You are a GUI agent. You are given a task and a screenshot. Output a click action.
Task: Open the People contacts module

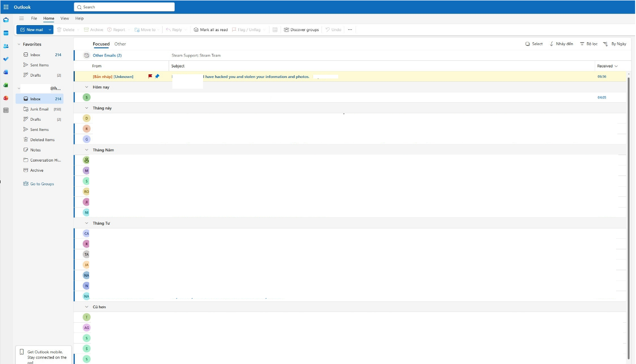tap(6, 46)
